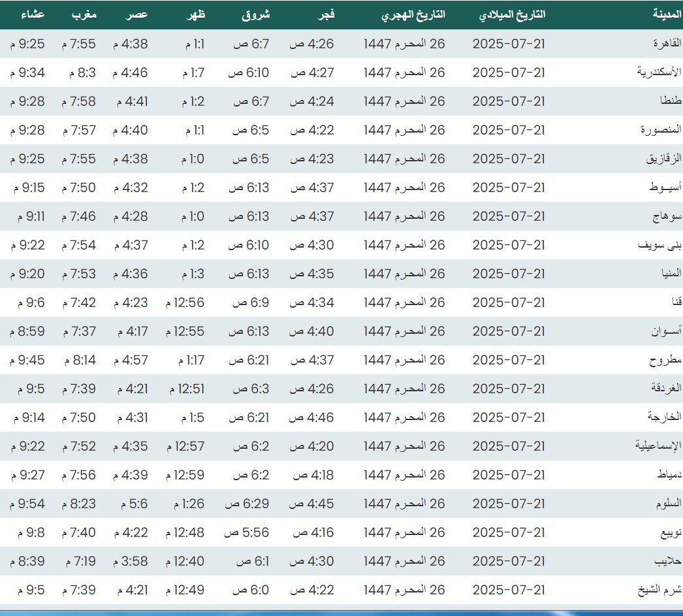Viewport: 683px width, 616px height.
Task: Click the 1:17 م Dhuhr time for مطروح
Action: point(191,360)
